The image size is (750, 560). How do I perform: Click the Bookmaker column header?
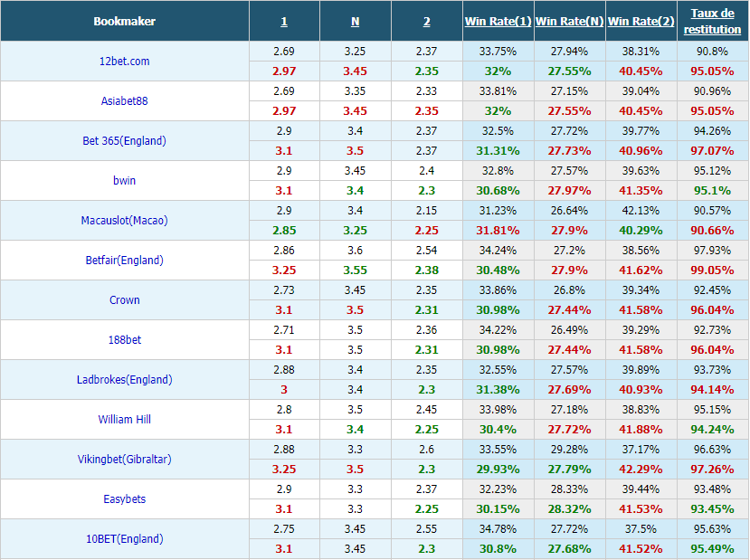click(x=124, y=22)
